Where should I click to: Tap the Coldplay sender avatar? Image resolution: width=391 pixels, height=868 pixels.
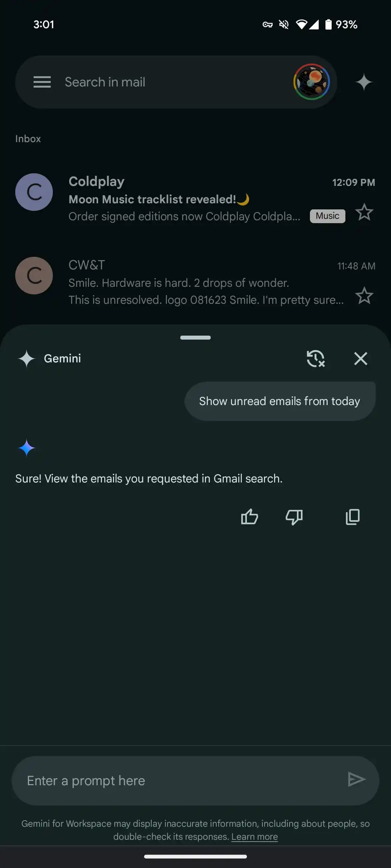(34, 192)
